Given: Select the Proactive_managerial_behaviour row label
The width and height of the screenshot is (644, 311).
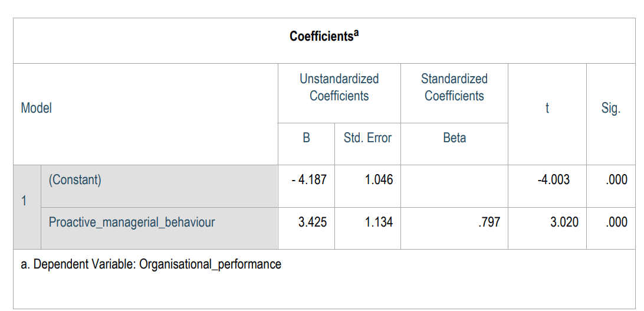Looking at the screenshot, I should tap(132, 222).
